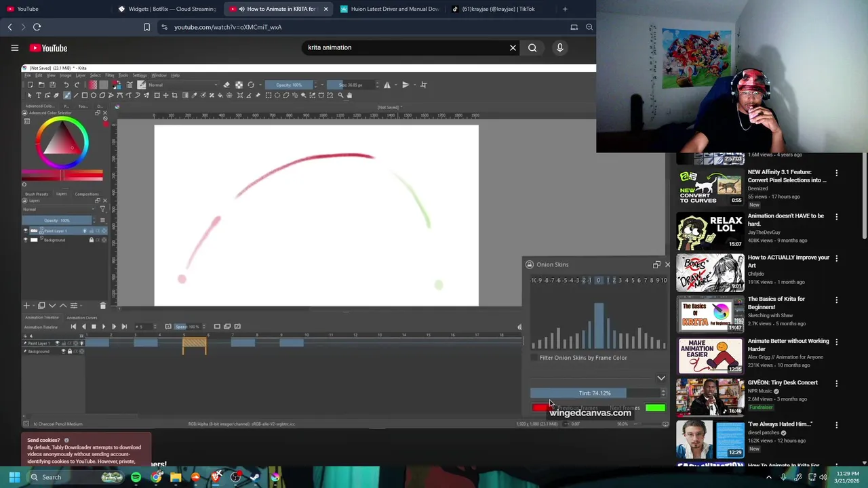
Task: Select the Line tool in Krita
Action: click(76, 96)
